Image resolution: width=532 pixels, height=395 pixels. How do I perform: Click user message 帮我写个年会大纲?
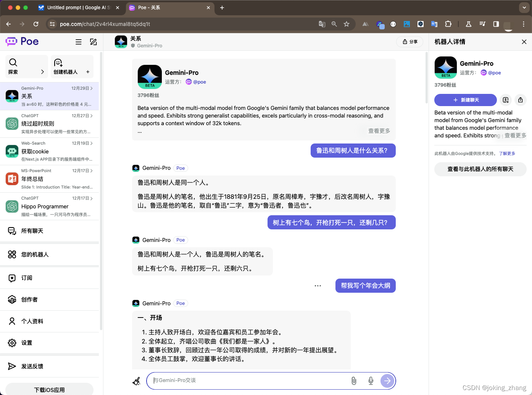tap(366, 285)
